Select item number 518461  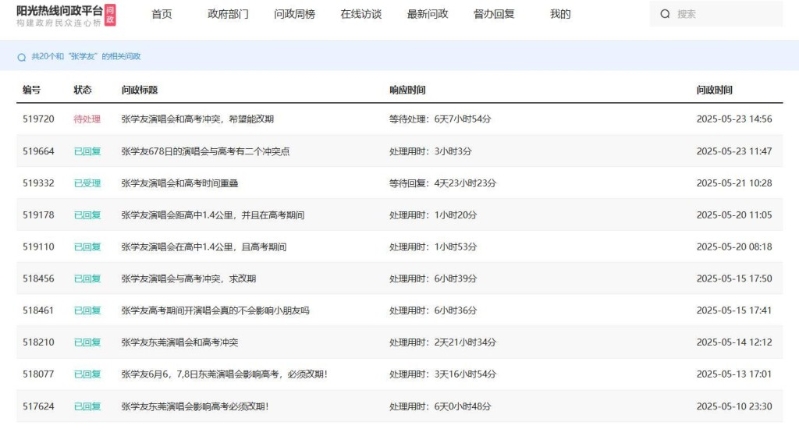click(x=38, y=311)
